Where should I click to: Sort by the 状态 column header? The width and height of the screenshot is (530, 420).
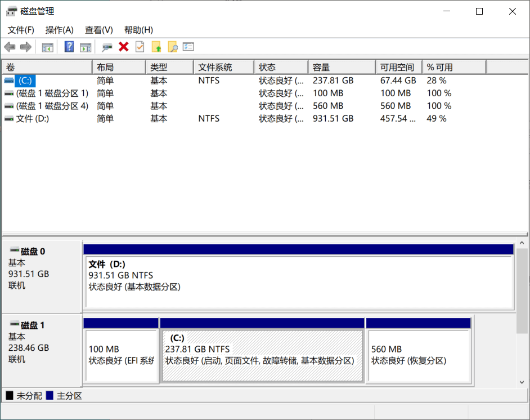point(281,68)
